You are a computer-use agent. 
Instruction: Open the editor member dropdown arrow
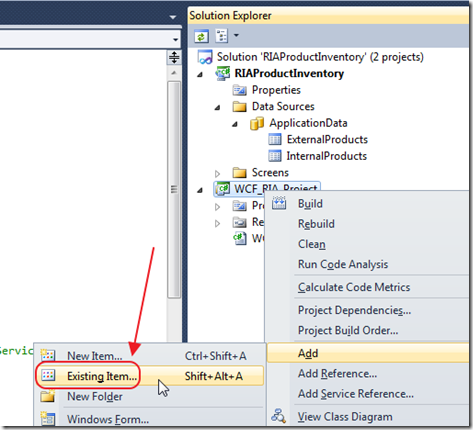tap(176, 40)
